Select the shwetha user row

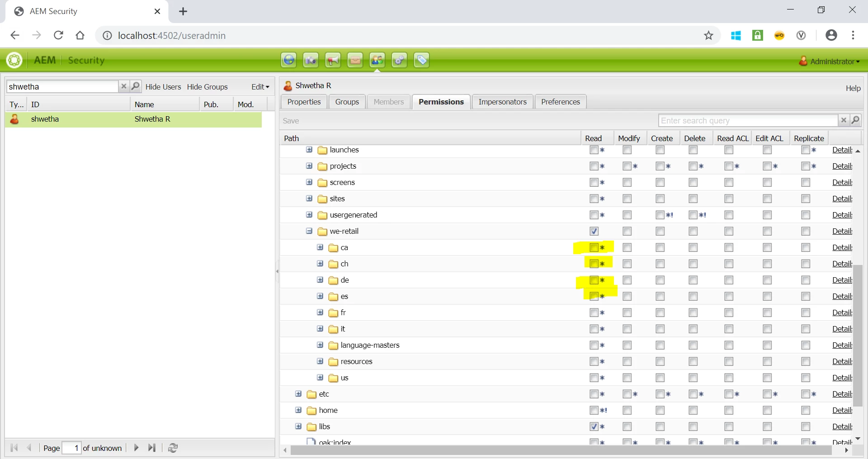[133, 119]
